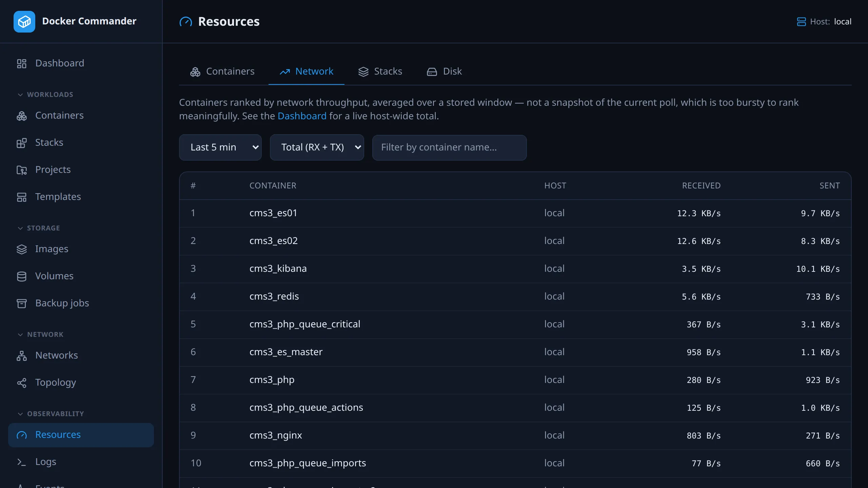Follow the Dashboard link in description

(302, 116)
